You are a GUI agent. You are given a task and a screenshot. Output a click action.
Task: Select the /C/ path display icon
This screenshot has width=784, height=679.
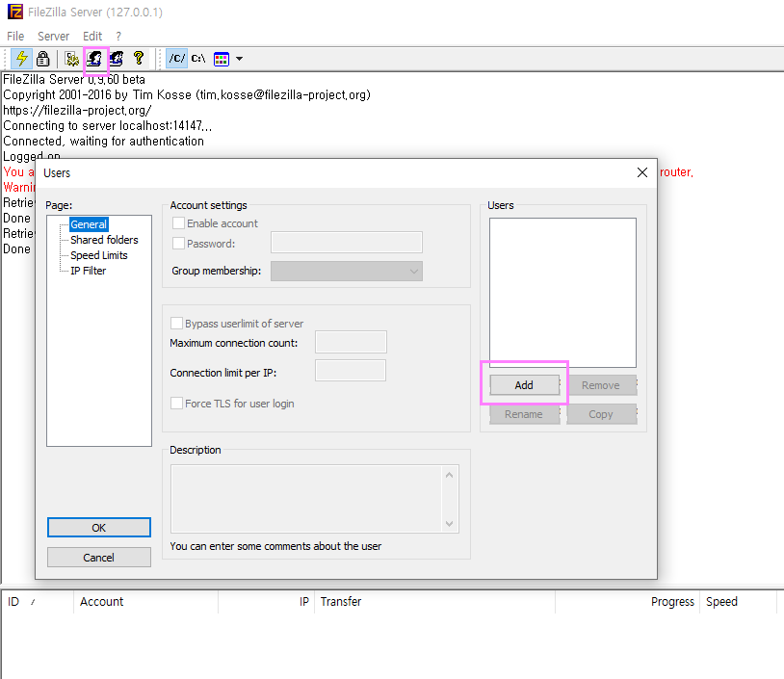coord(177,59)
